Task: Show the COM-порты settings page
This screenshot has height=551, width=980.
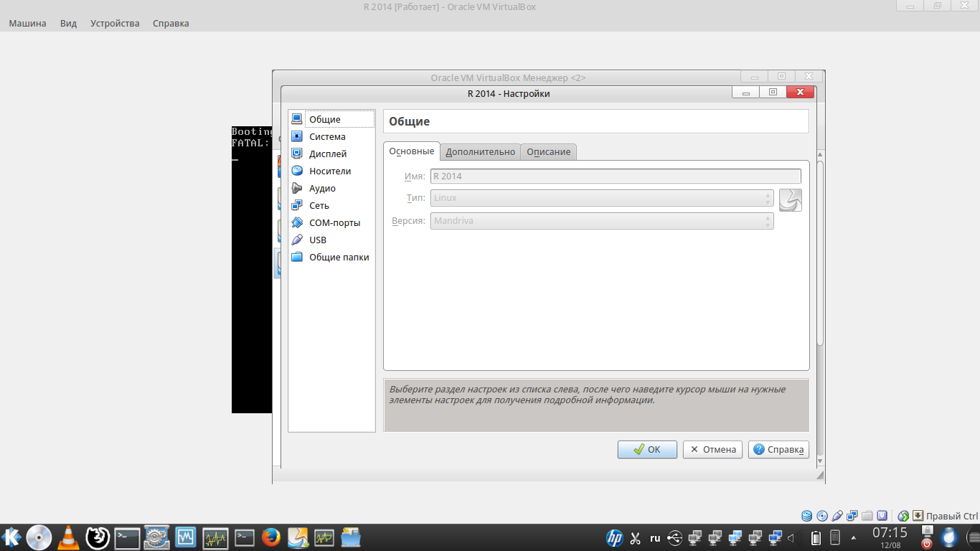Action: 331,222
